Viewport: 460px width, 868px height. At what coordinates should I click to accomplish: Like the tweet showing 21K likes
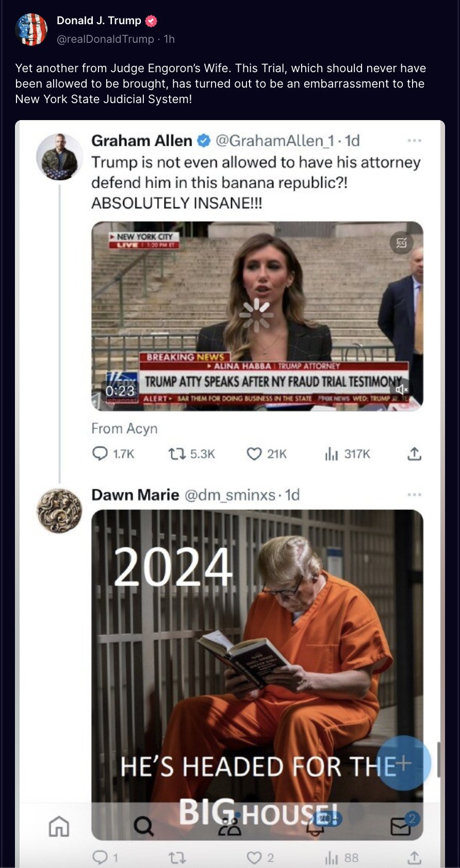point(266,454)
